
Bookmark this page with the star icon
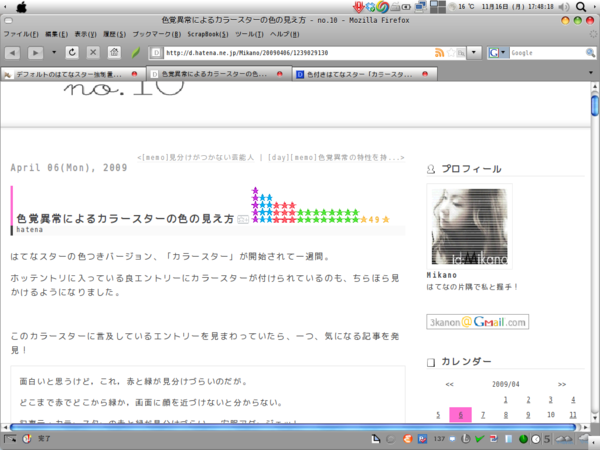451,53
